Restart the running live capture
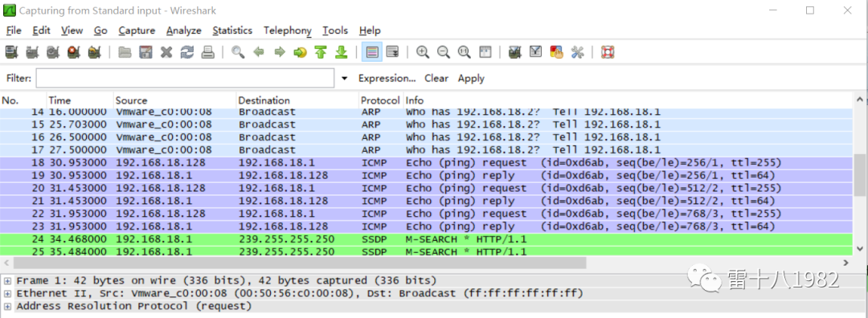 (x=94, y=52)
